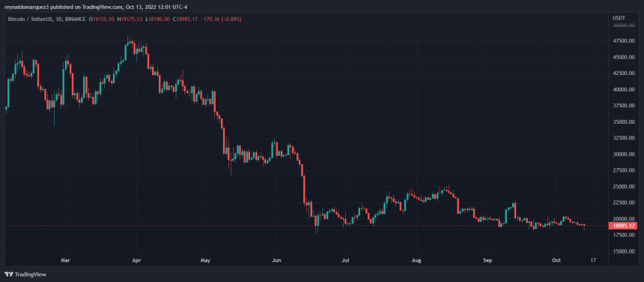Click the Mar label on time axis
This screenshot has height=282, width=644.
tap(65, 260)
